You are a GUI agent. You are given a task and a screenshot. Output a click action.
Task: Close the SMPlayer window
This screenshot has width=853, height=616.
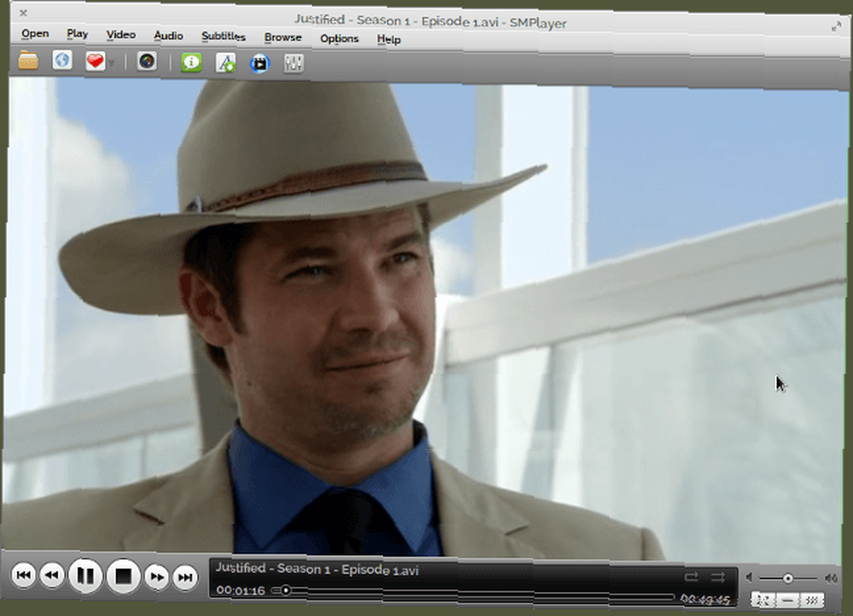pos(23,13)
